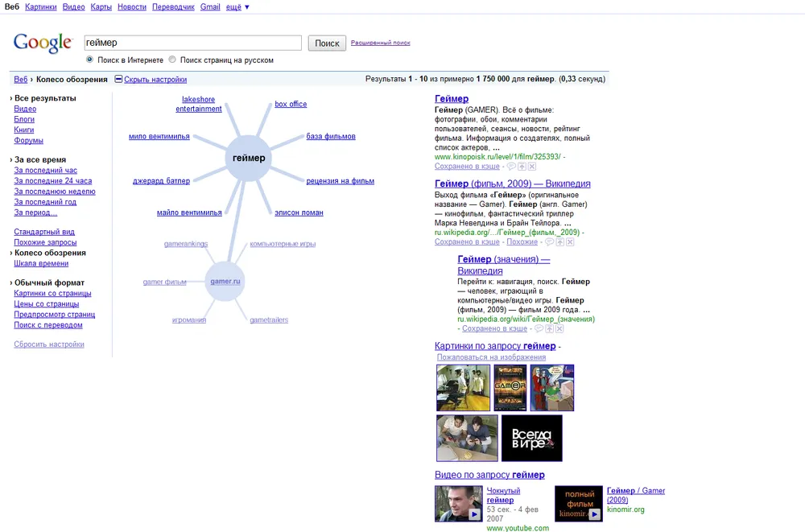Open the Геймер kinopoisk result title
805x532 pixels.
pos(452,99)
